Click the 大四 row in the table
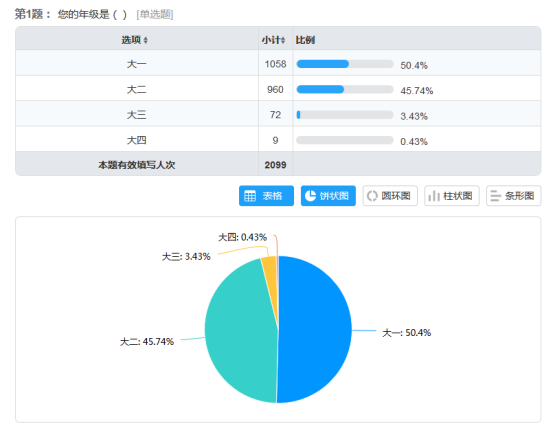The image size is (554, 426). pos(278,140)
